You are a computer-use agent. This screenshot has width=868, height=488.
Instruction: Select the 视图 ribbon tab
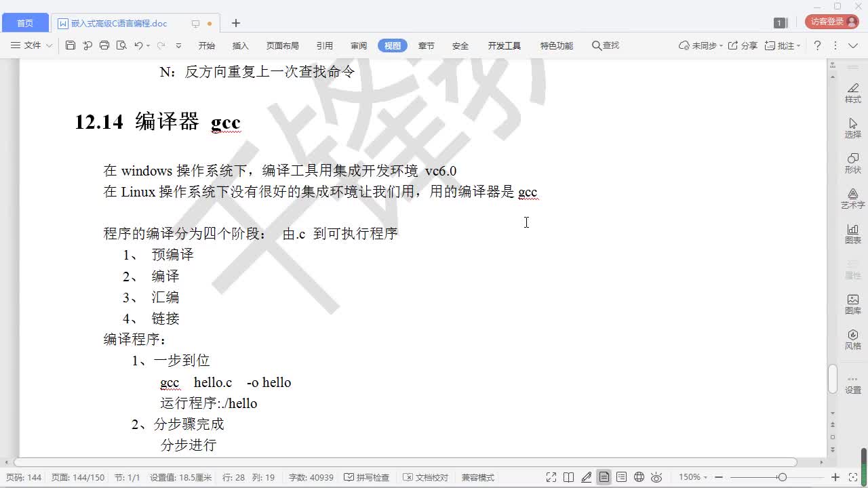pos(393,45)
